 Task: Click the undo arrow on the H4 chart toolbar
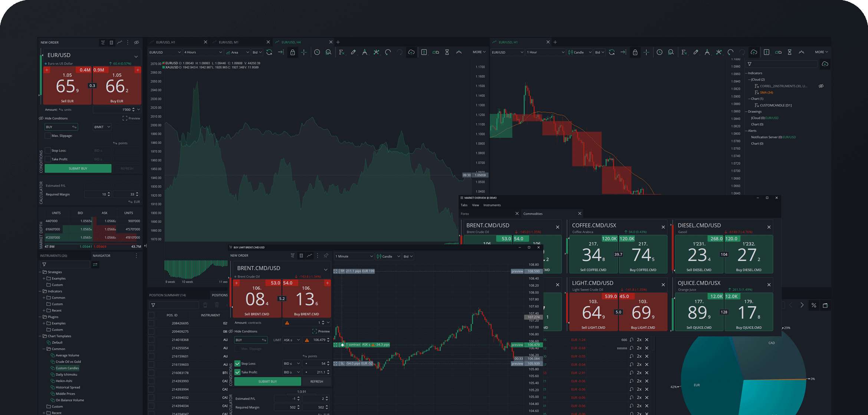point(388,52)
